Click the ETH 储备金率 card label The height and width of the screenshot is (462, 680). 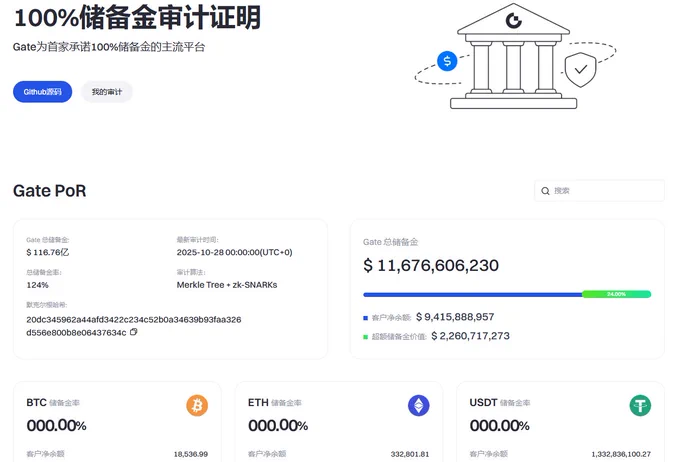275,403
